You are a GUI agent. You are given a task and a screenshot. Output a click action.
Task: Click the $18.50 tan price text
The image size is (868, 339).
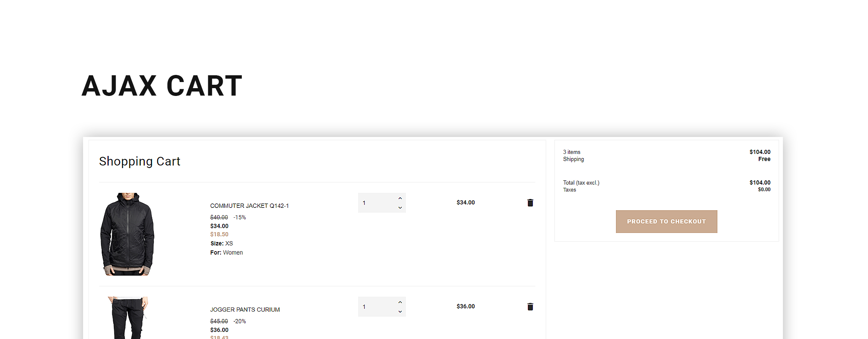pos(219,234)
